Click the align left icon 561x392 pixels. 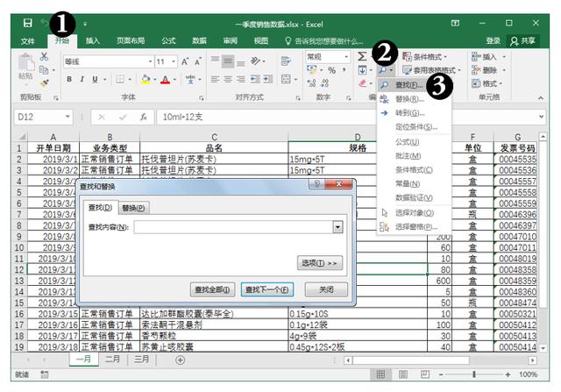tap(215, 79)
